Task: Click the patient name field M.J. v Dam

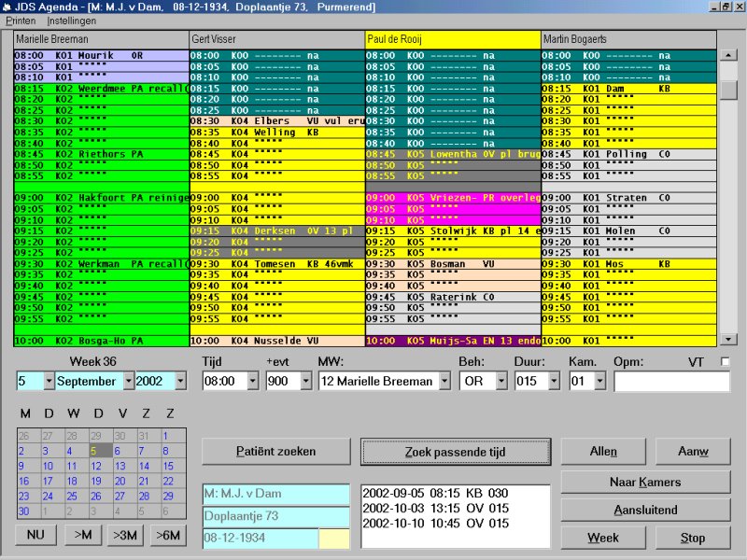Action: [275, 495]
